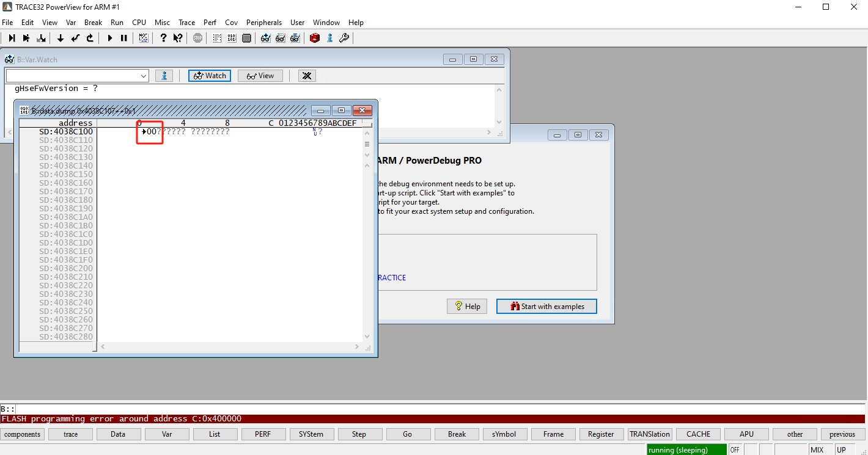
Task: Click the question mark help icon
Action: tap(163, 38)
